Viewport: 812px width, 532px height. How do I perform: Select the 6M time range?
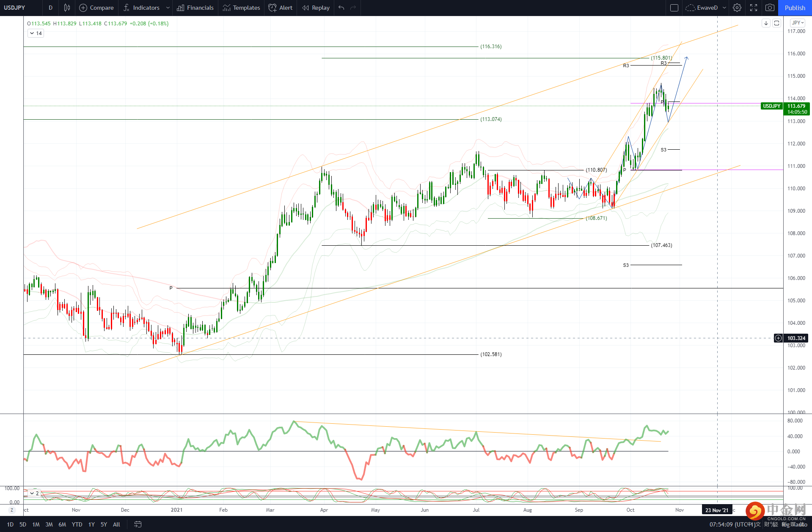click(x=62, y=524)
